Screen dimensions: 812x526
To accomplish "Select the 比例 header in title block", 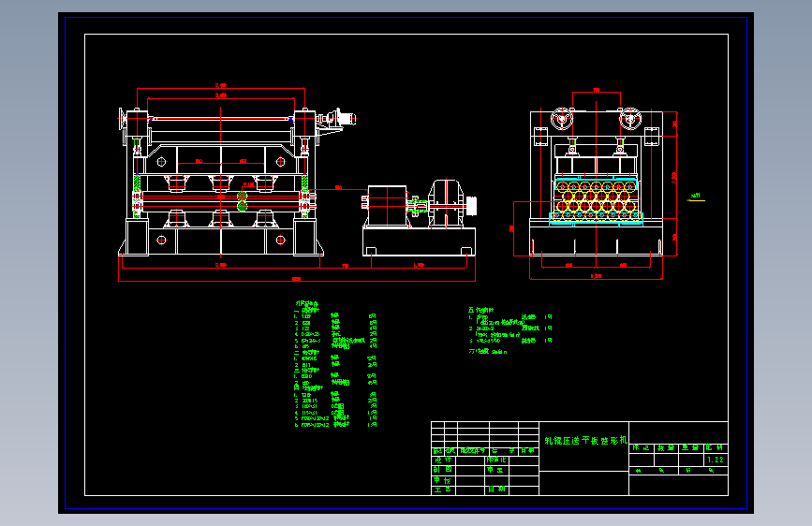I will 716,447.
